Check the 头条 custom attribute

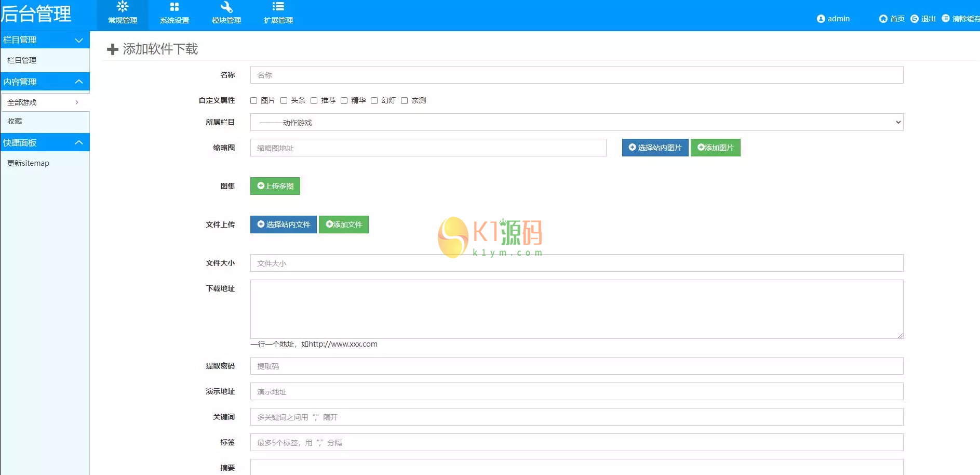(x=284, y=100)
